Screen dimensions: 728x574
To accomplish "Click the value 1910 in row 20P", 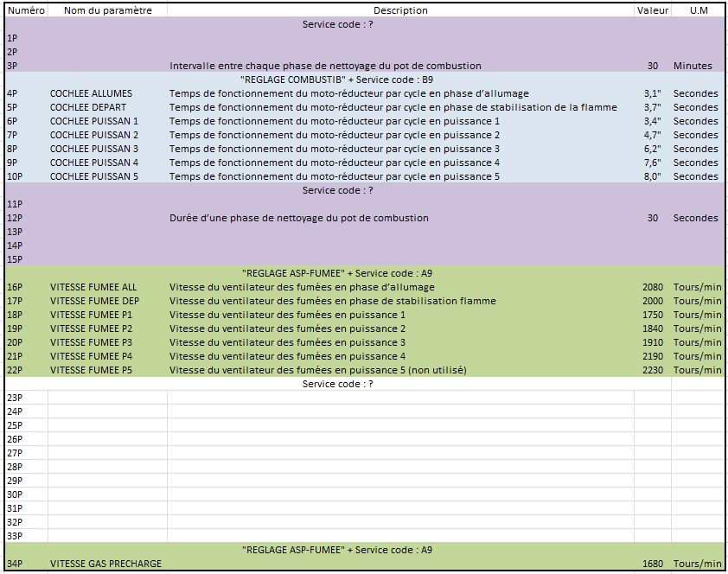I will click(652, 342).
